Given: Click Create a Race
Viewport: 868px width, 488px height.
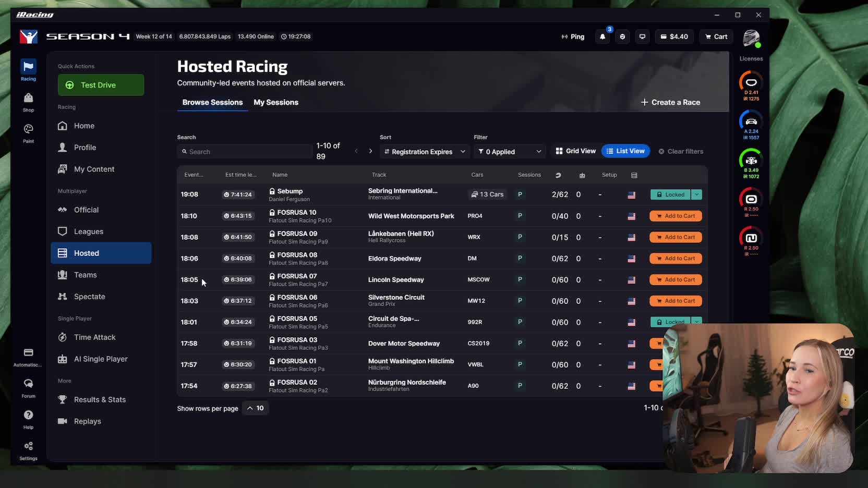Looking at the screenshot, I should click(670, 102).
